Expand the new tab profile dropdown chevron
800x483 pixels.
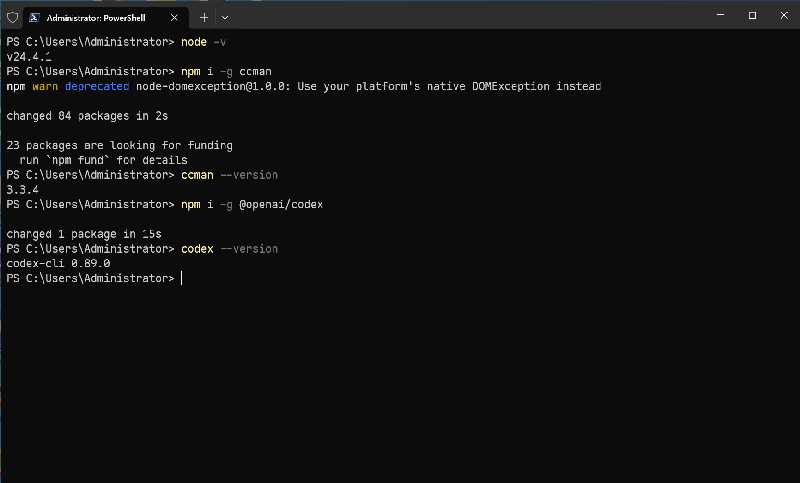[225, 17]
